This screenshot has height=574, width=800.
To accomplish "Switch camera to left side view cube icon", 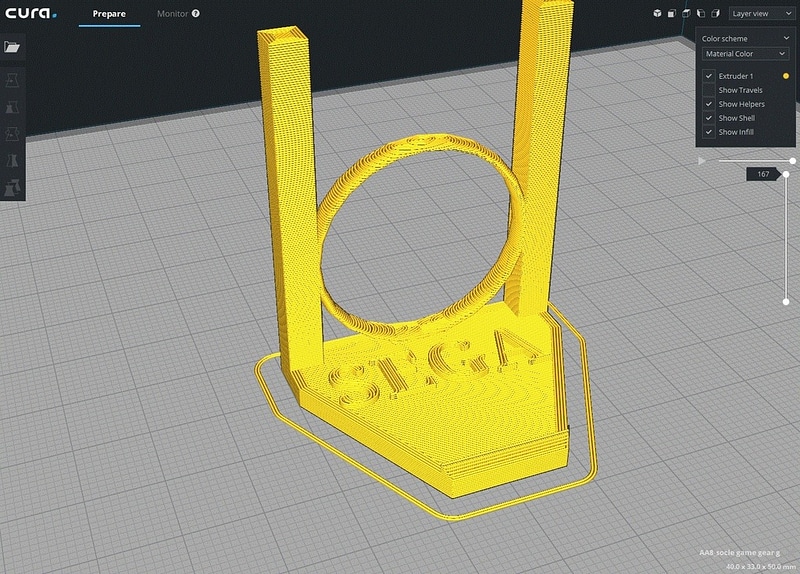I will tap(701, 13).
